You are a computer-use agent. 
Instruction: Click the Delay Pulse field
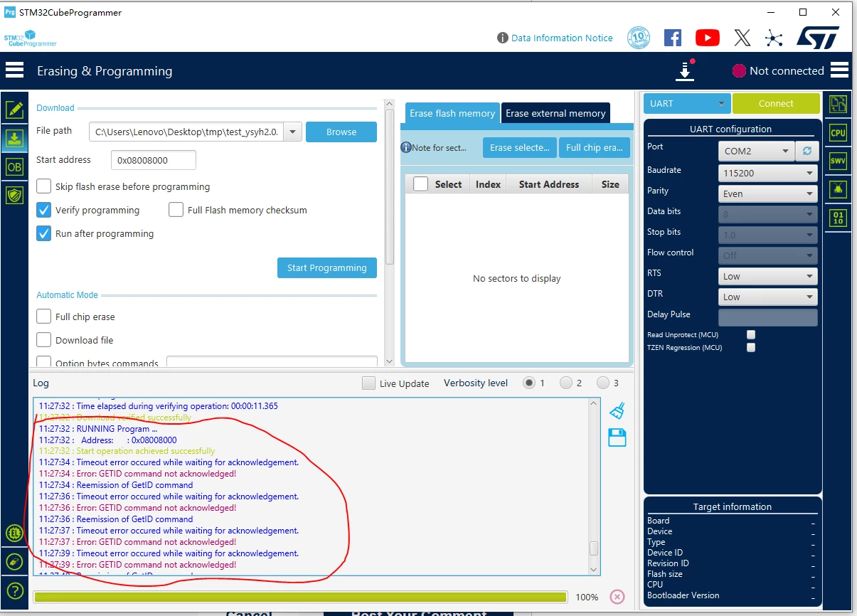tap(768, 317)
